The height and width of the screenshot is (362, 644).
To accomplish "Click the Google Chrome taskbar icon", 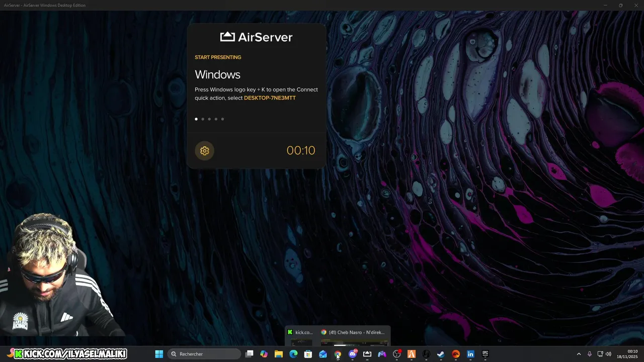I will tap(338, 354).
